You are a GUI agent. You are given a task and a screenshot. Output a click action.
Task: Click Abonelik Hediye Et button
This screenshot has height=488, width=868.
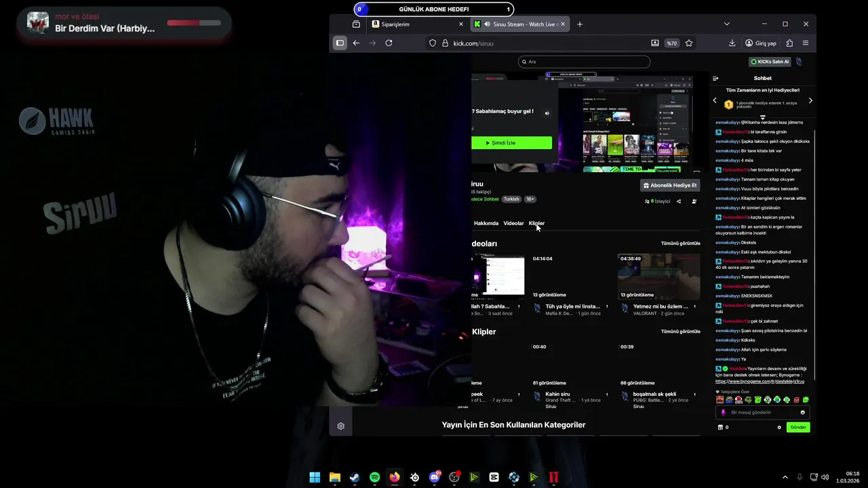(670, 185)
